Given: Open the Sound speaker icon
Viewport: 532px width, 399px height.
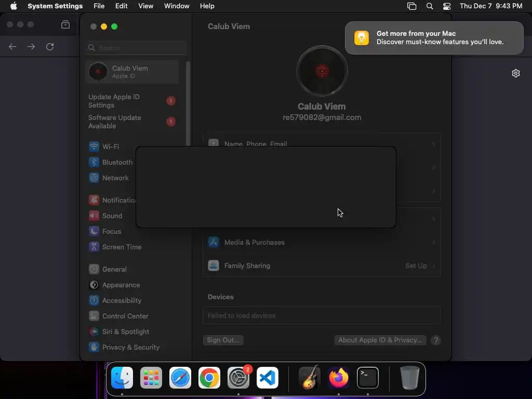Looking at the screenshot, I should (x=94, y=216).
